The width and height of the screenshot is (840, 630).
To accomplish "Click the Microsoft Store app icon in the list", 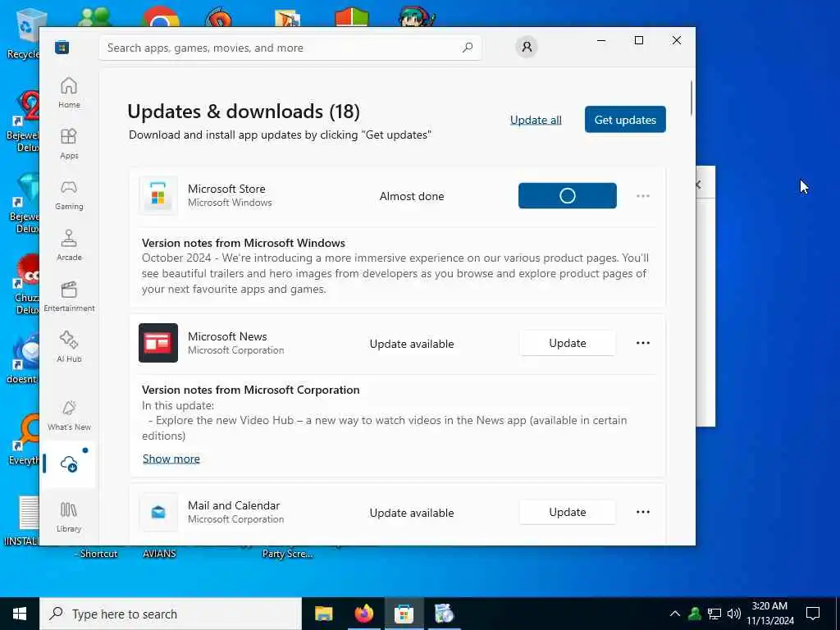I will tap(158, 195).
